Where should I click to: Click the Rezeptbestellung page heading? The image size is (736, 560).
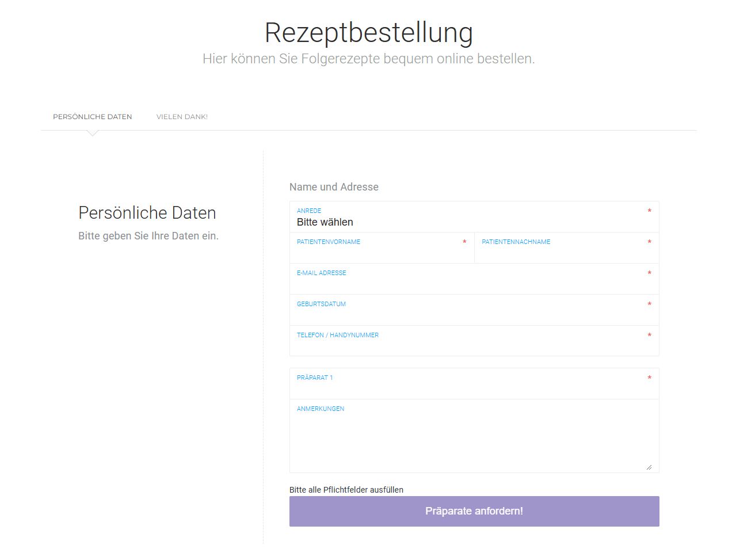pos(368,32)
